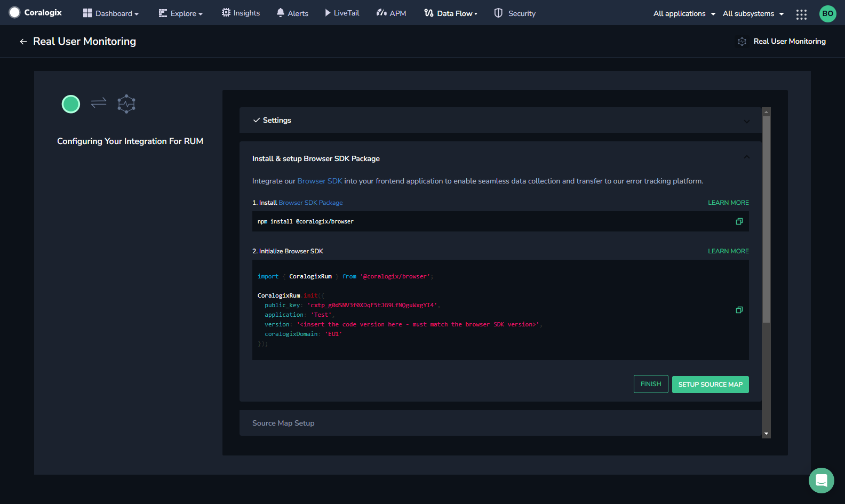Click the coralogixDomain 'EU1' line

(x=304, y=334)
